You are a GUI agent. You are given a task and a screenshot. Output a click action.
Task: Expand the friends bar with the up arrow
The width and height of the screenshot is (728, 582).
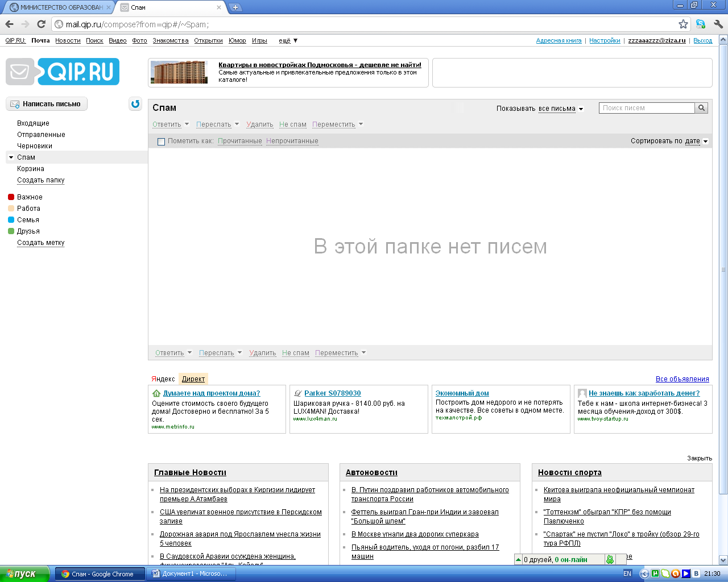pos(518,560)
